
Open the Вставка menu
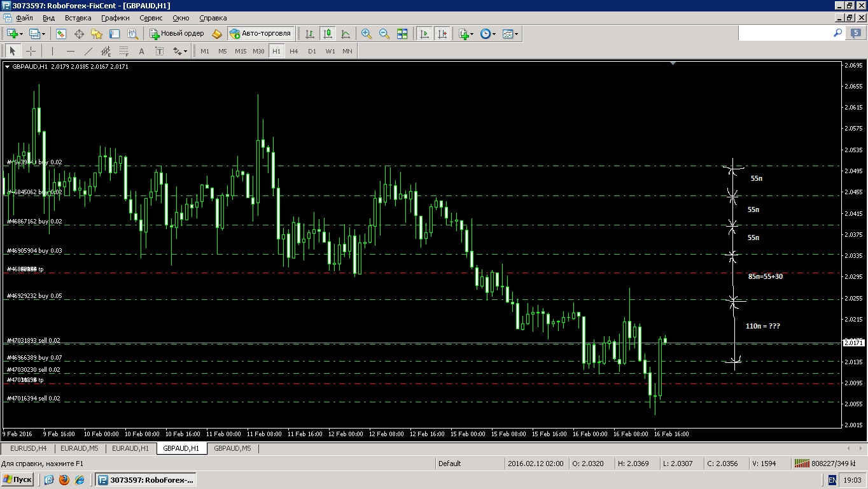(78, 18)
